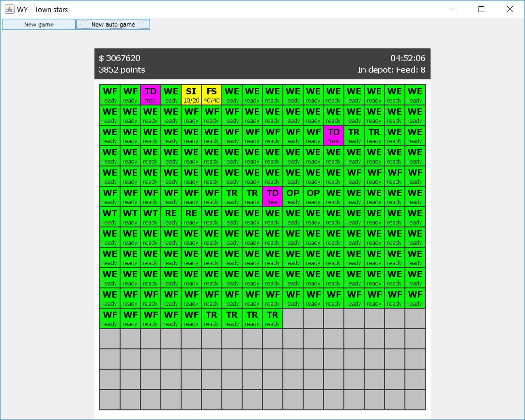The height and width of the screenshot is (420, 525).
Task: Click the WF tile in top-left corner
Action: pyautogui.click(x=110, y=95)
